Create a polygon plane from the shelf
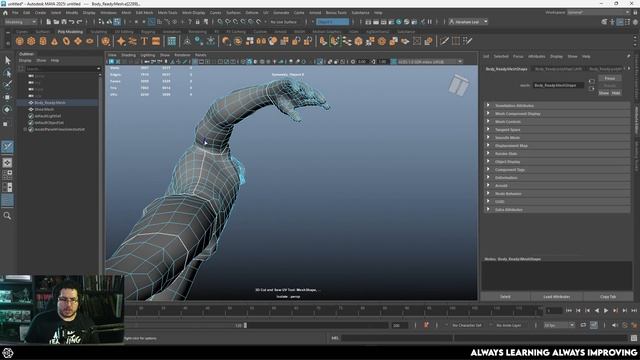 tap(78, 41)
